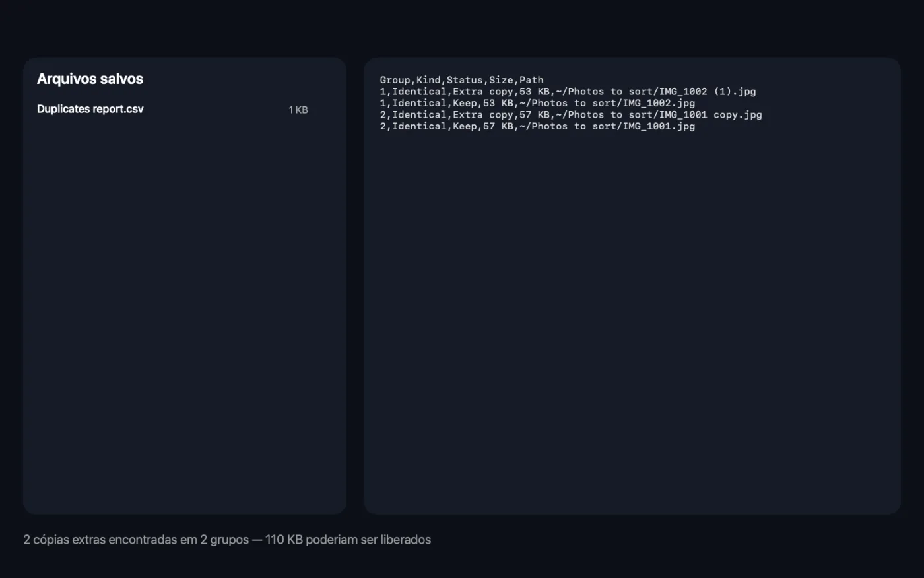Click the word Kind in CSV header

coord(428,80)
